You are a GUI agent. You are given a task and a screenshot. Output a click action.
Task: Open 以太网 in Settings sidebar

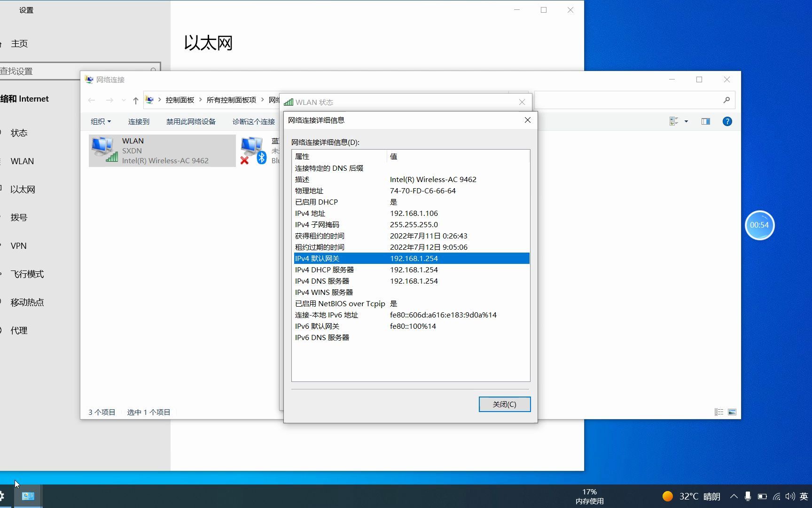pos(23,190)
